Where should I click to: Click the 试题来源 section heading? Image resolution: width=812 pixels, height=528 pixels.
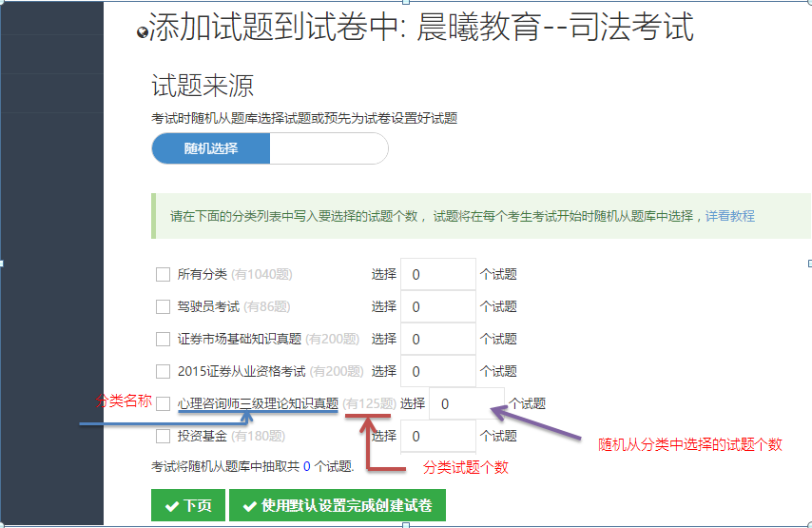point(203,86)
